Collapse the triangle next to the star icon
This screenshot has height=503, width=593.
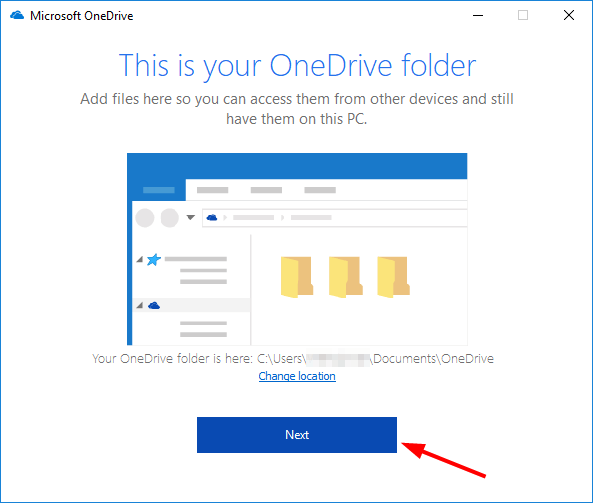click(140, 259)
